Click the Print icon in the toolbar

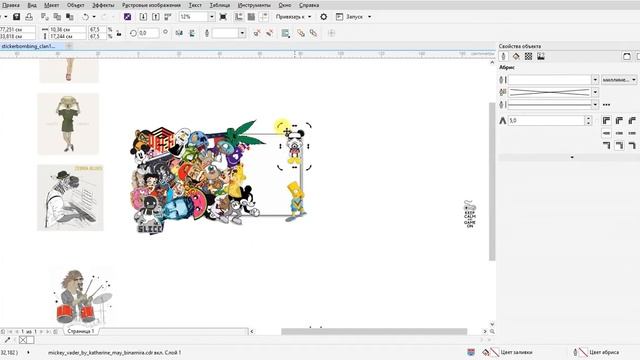[29, 17]
